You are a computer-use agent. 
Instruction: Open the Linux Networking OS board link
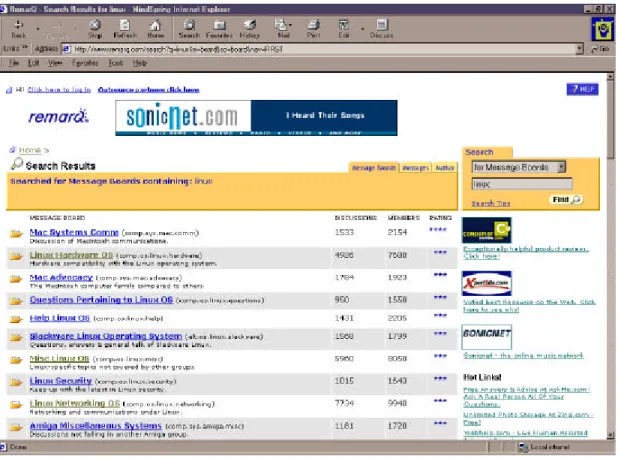(75, 403)
